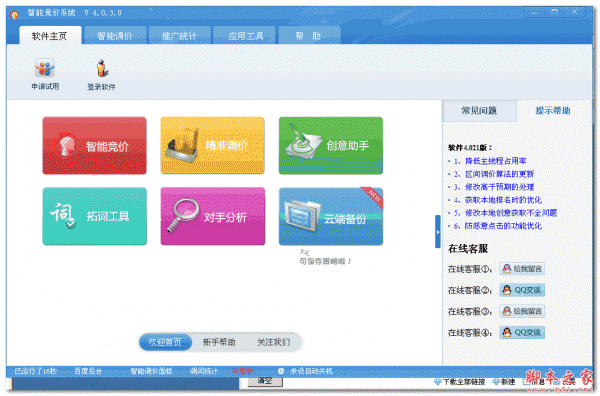The height and width of the screenshot is (396, 600).
Task: Launch the 拓词工具 tile
Action: (x=95, y=216)
